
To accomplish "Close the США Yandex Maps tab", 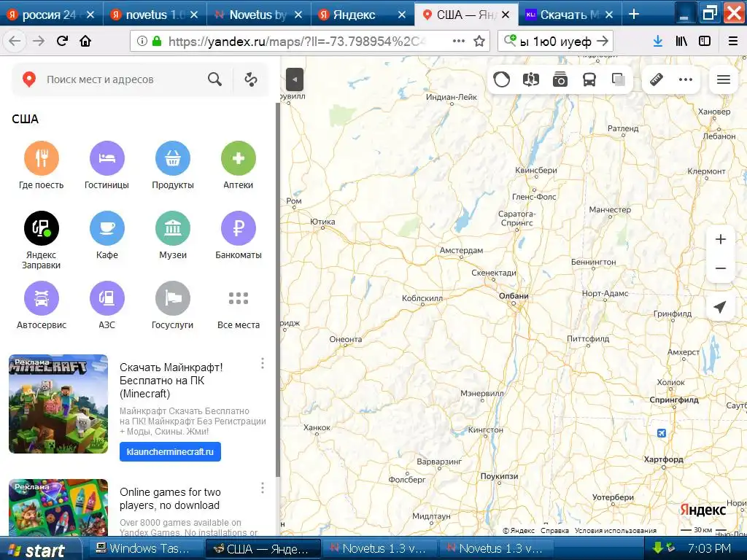I will [506, 15].
